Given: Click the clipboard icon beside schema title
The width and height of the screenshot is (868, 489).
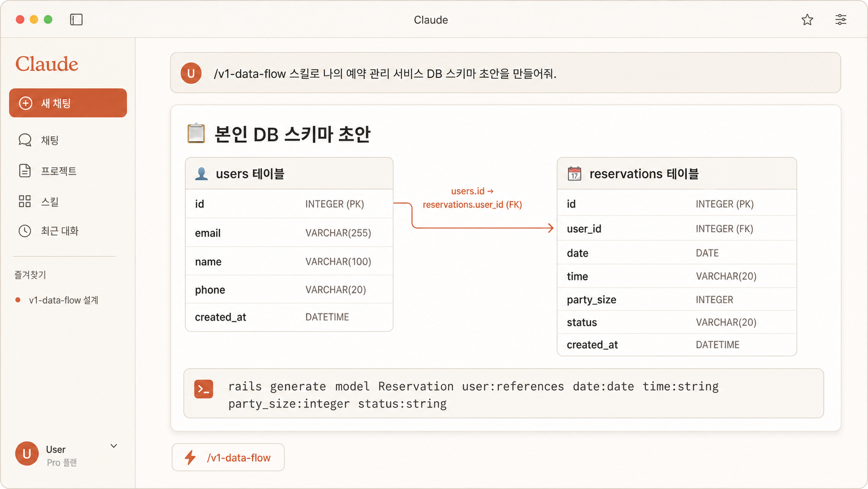Looking at the screenshot, I should tap(196, 134).
